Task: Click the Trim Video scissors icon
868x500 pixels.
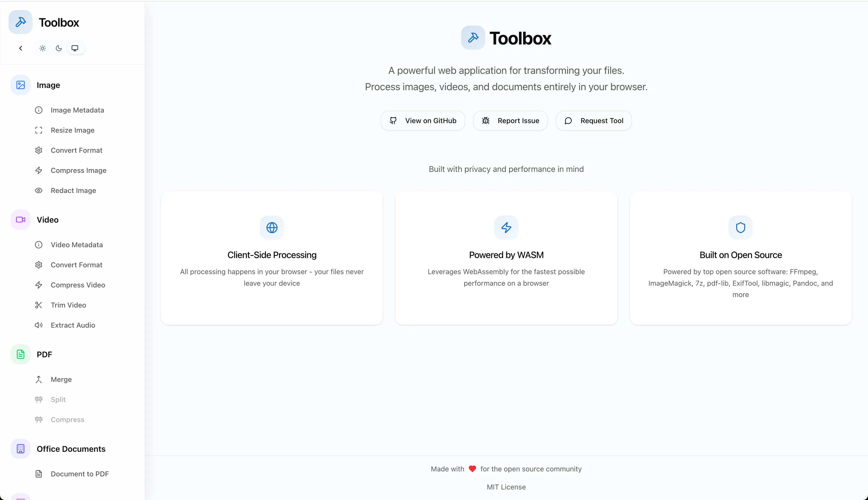Action: click(39, 305)
